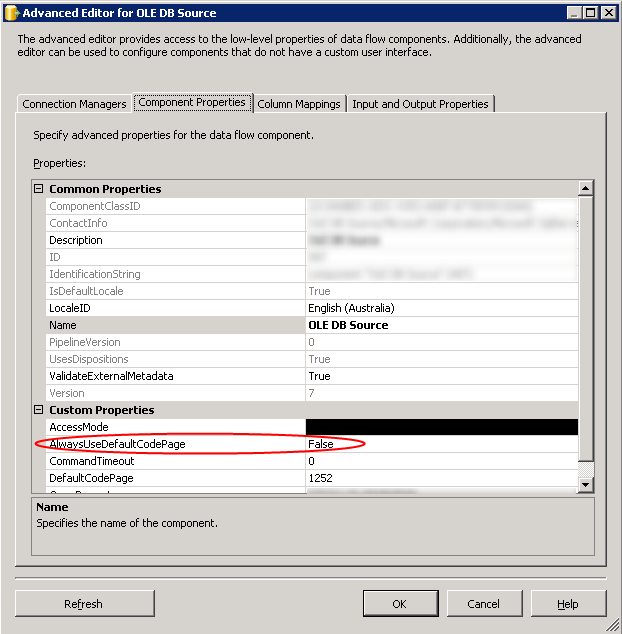Click the scroll down arrow in properties list
The image size is (622, 634).
pyautogui.click(x=586, y=484)
